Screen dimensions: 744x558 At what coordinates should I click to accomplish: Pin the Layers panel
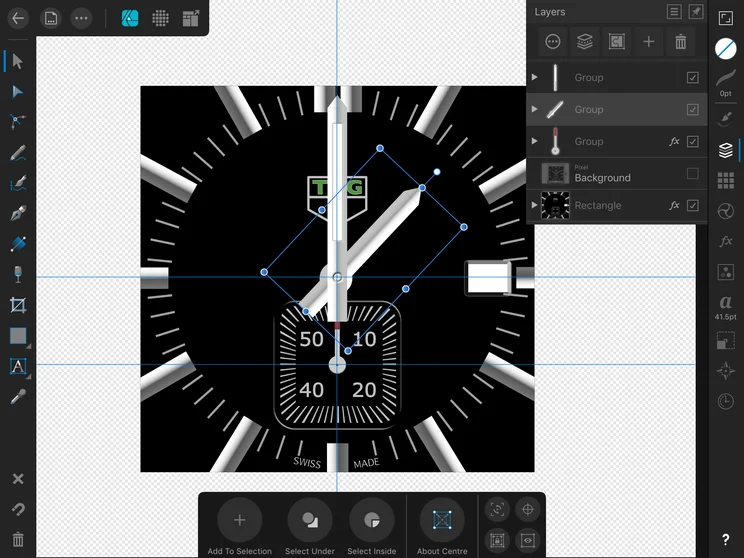[696, 12]
